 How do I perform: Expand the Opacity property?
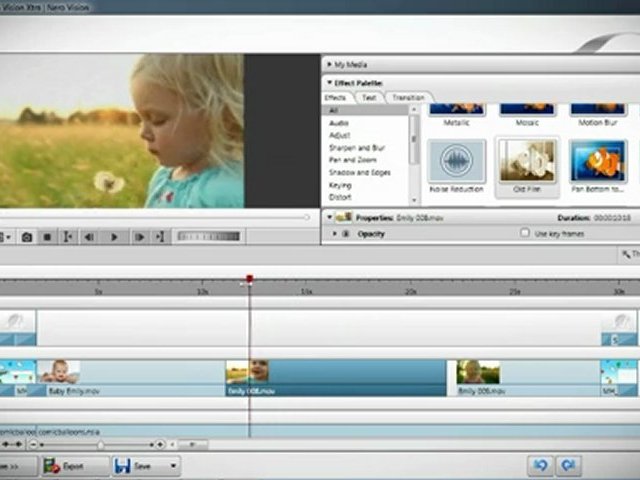(x=334, y=233)
